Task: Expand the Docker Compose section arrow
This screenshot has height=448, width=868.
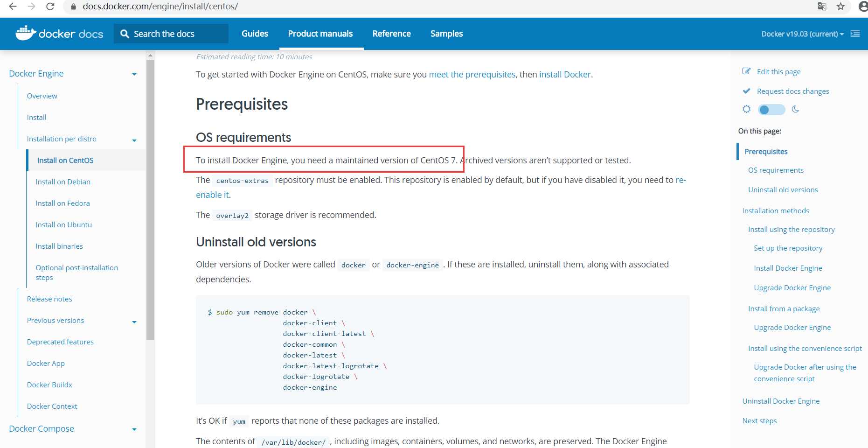Action: pyautogui.click(x=134, y=429)
